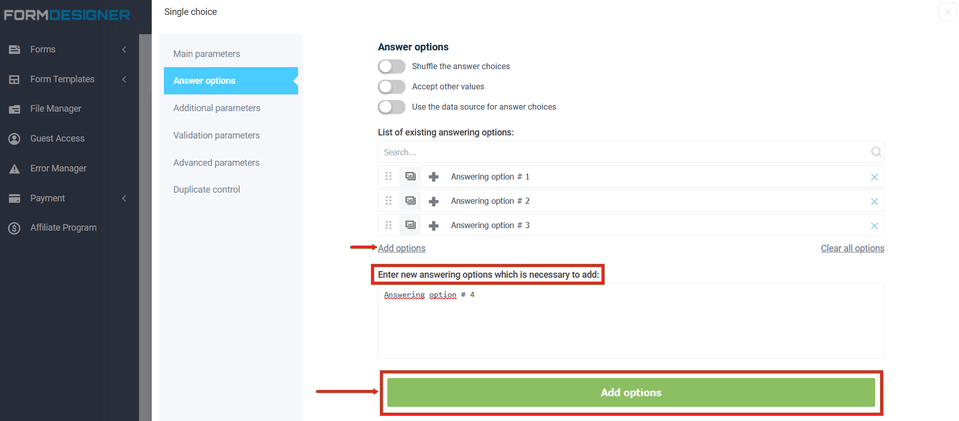
Task: Click the Affiliate Program dollar icon
Action: point(15,228)
